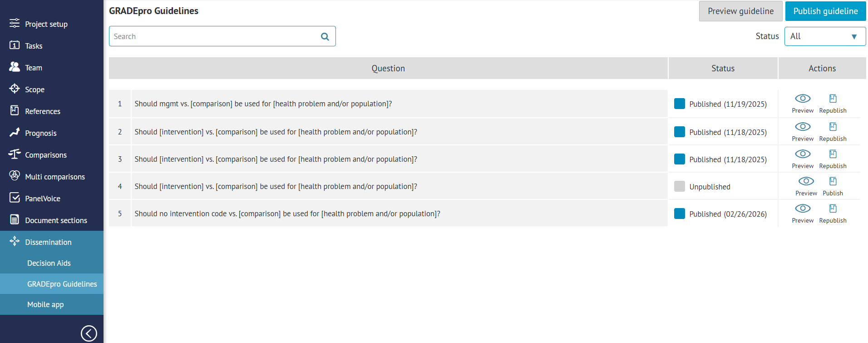Open the Decision Aids submenu item
This screenshot has height=343, width=868.
coord(49,263)
